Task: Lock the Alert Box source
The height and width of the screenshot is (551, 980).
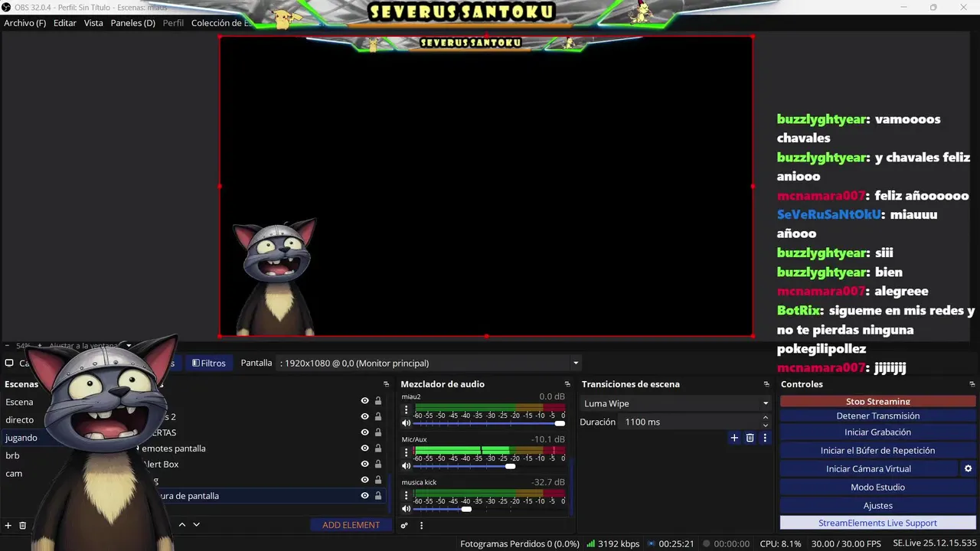Action: point(378,465)
